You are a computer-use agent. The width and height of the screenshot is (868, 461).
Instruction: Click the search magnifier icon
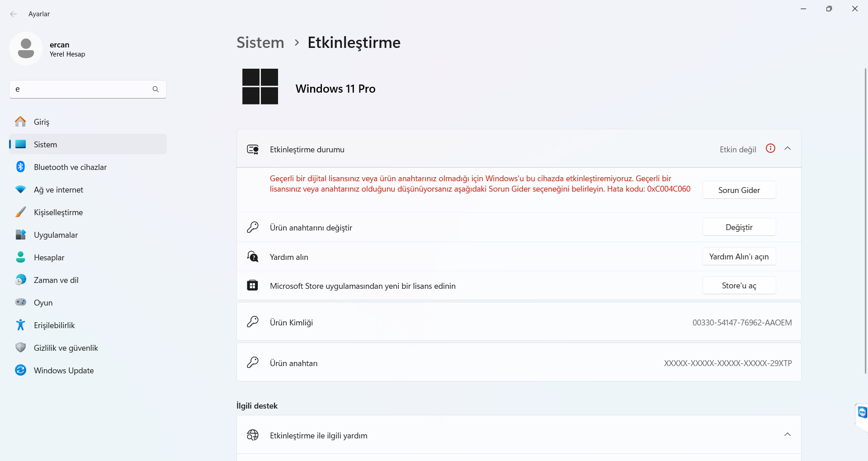[156, 89]
